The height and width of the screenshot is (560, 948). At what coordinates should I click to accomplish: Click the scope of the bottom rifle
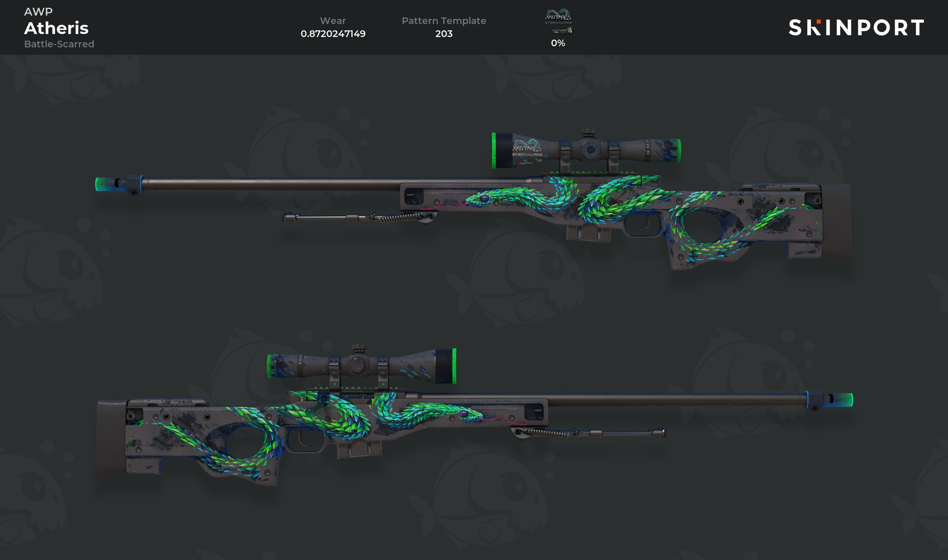click(361, 366)
